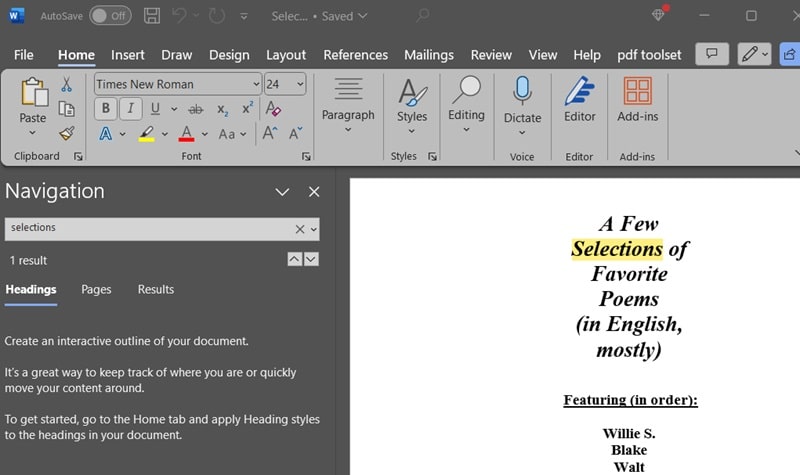
Task: Apply the red font color
Action: click(187, 134)
